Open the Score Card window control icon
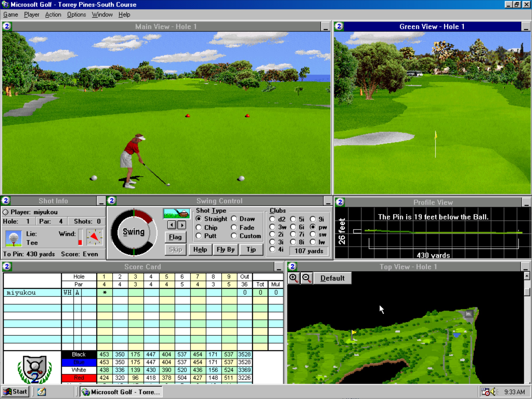532x399 pixels. pyautogui.click(x=7, y=266)
